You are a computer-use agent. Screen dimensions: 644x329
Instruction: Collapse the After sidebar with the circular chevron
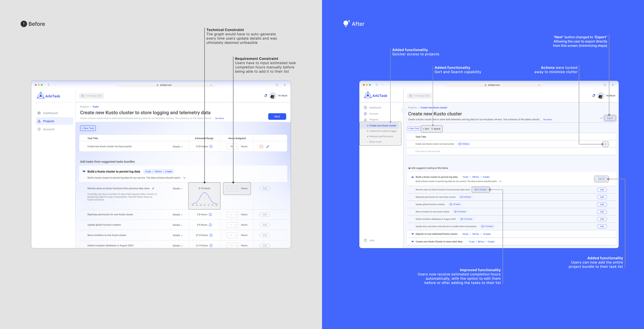tap(403, 111)
